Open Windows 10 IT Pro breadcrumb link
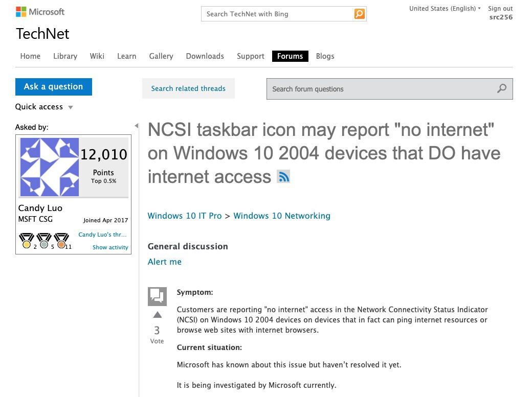The width and height of the screenshot is (532, 397). tap(185, 216)
